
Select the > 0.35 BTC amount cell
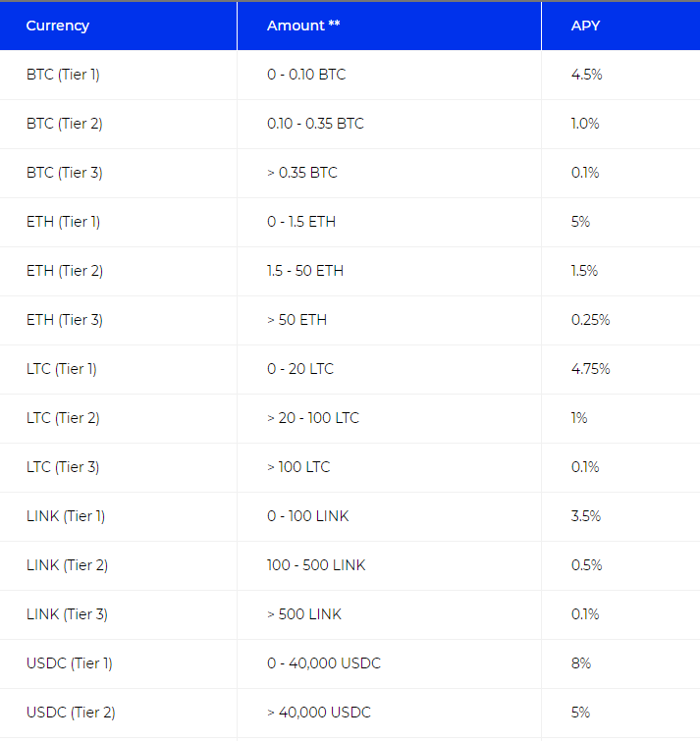302,173
